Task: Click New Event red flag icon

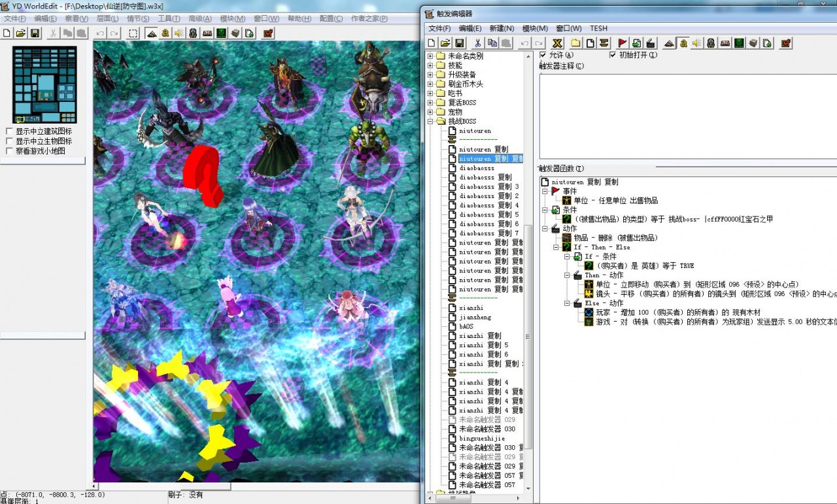Action: 623,43
